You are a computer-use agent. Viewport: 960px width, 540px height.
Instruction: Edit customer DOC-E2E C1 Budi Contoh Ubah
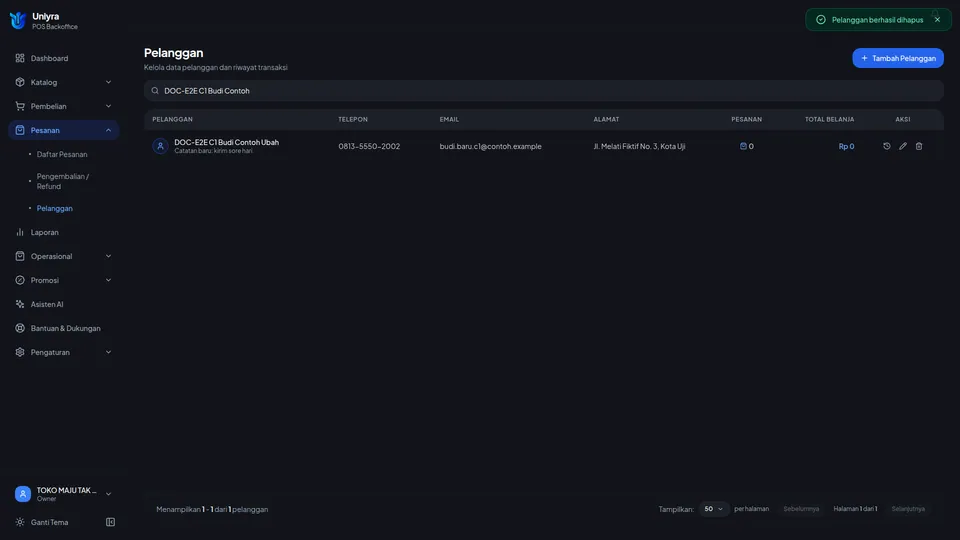tap(902, 146)
